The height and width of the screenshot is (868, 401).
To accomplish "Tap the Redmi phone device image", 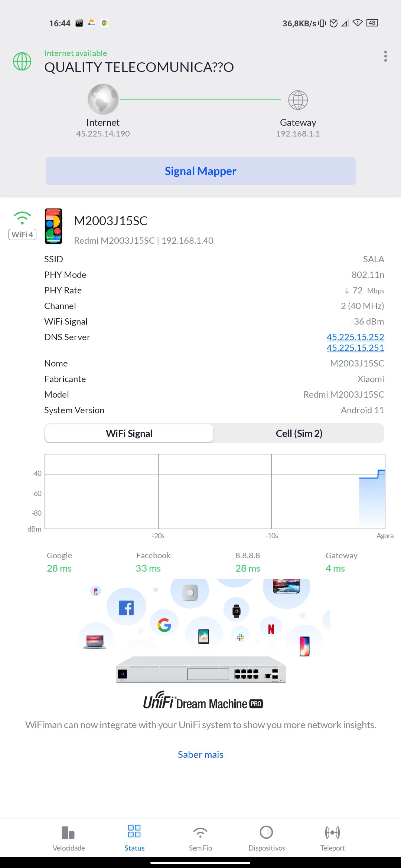I will [54, 226].
